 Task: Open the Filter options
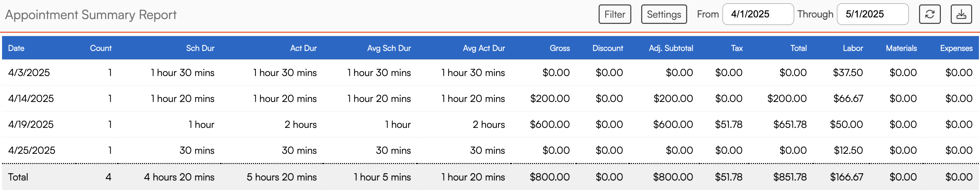pos(614,14)
